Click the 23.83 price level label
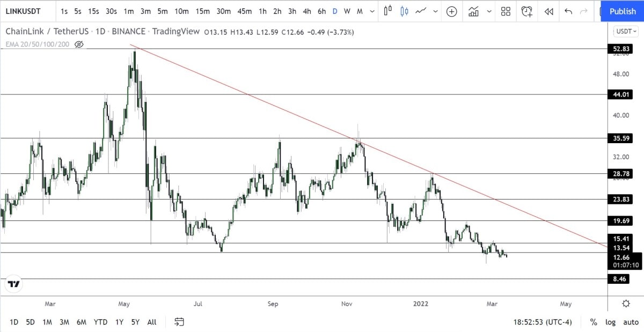This screenshot has width=644, height=332. (621, 200)
